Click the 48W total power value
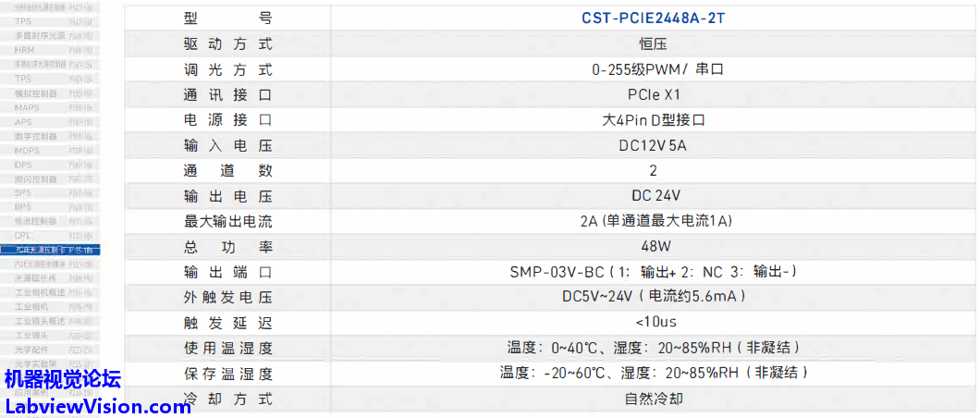 [655, 247]
